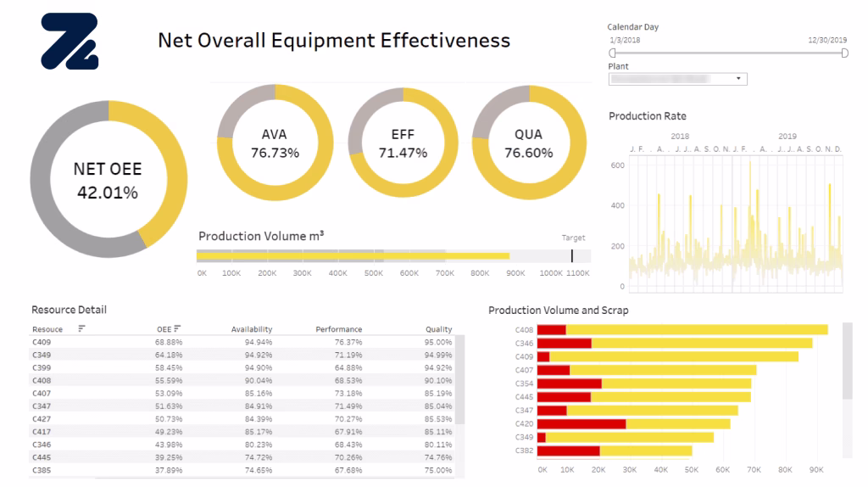Screen dimensions: 868x487
Task: Select resource C385 in the table
Action: 42,470
